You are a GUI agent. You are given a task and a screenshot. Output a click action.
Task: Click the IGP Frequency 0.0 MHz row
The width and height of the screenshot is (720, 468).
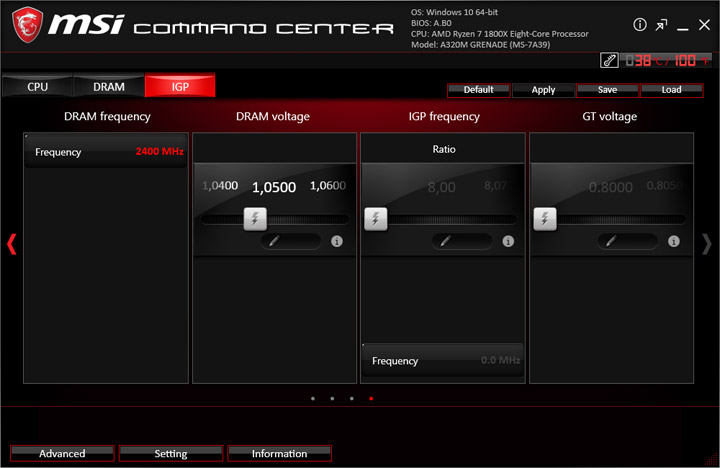click(443, 361)
